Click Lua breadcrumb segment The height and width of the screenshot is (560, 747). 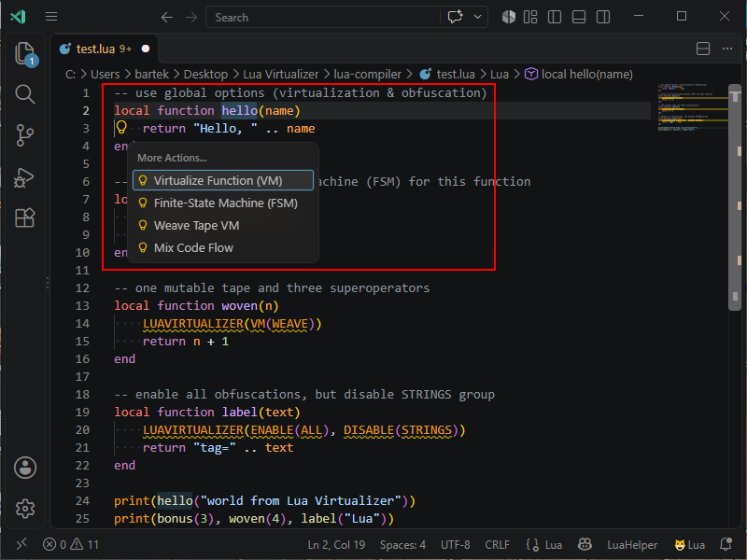point(500,75)
